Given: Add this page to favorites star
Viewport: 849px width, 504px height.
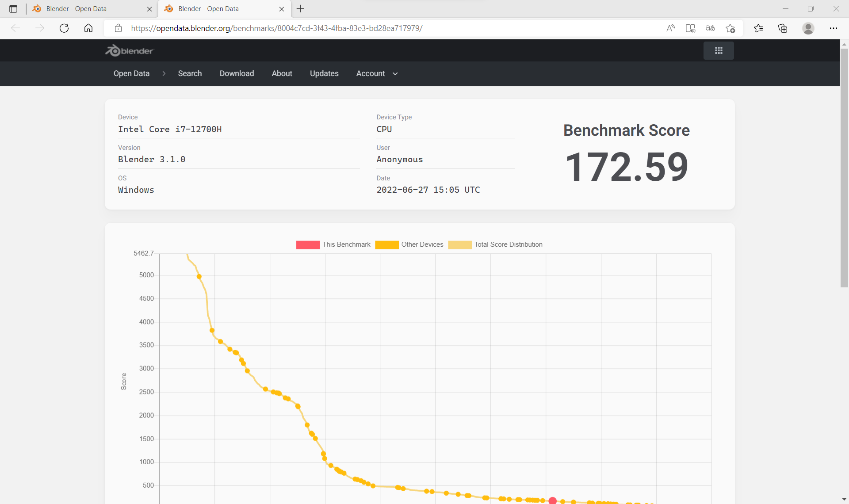Looking at the screenshot, I should tap(730, 28).
